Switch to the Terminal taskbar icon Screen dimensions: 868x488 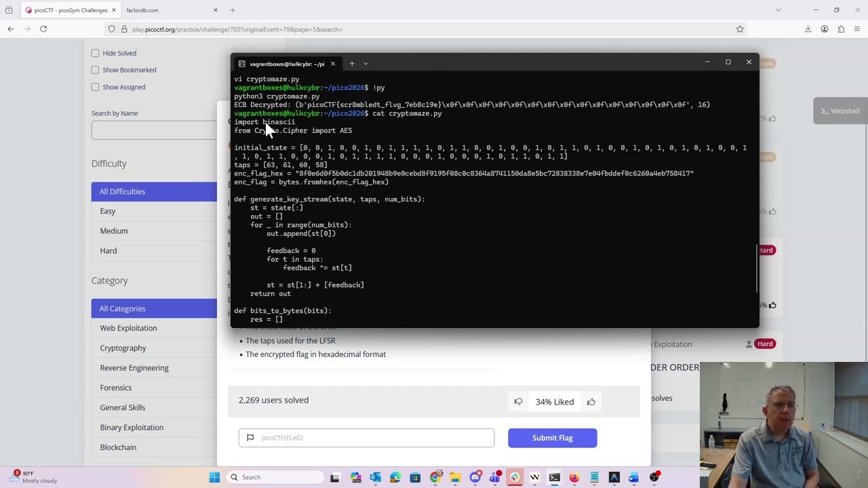(x=555, y=477)
